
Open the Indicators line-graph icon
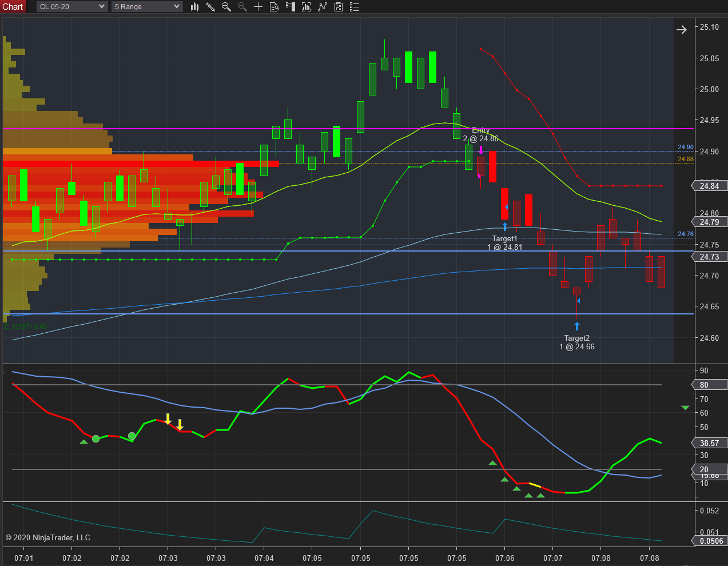(323, 7)
